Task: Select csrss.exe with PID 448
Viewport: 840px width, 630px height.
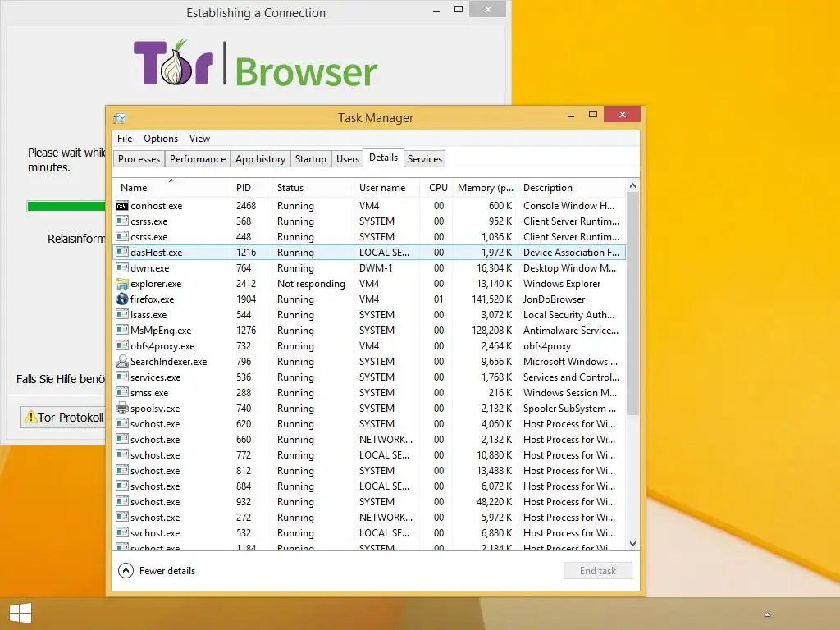Action: pyautogui.click(x=369, y=237)
